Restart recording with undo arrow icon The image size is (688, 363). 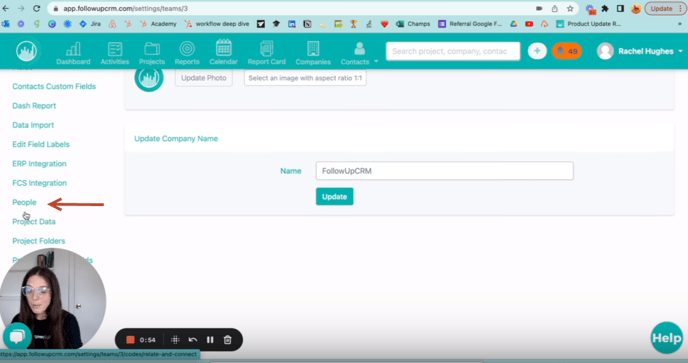pos(193,340)
